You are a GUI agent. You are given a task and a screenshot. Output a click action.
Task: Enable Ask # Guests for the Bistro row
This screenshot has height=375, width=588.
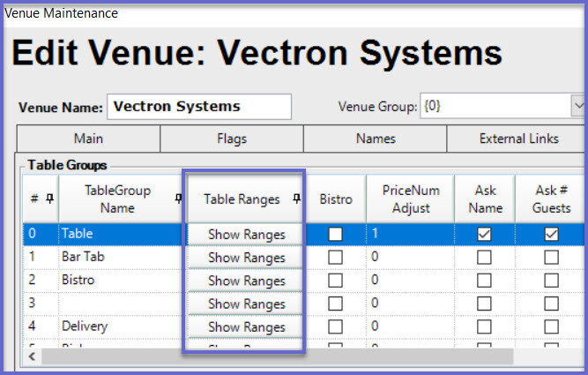click(551, 281)
